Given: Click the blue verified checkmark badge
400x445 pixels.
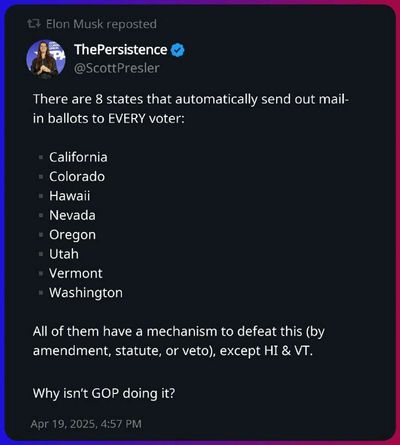Looking at the screenshot, I should pos(178,50).
